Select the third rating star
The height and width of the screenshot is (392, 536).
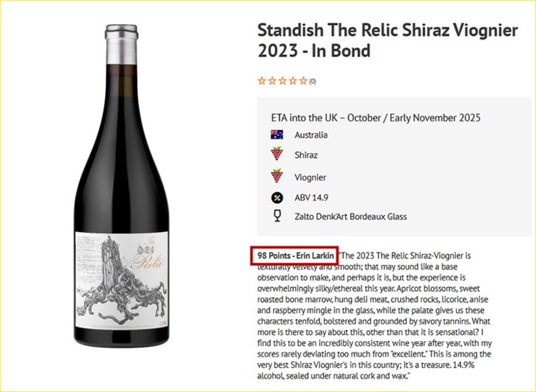(x=282, y=81)
